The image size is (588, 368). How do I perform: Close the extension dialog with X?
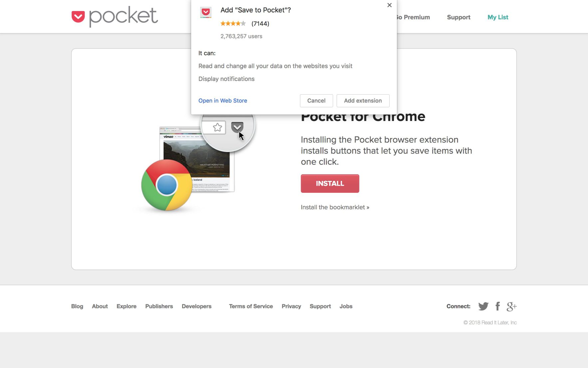pyautogui.click(x=389, y=5)
